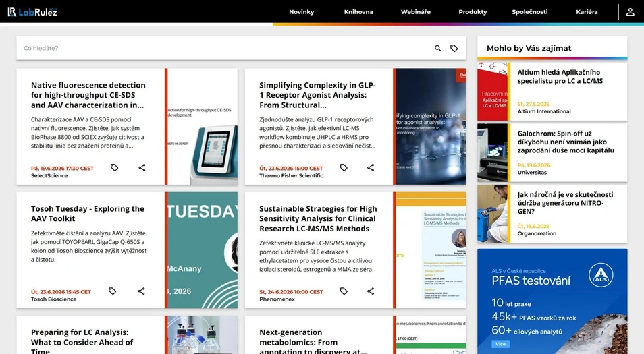644x354 pixels.
Task: Tag the Native fluorescence detection webinar
Action: (114, 167)
